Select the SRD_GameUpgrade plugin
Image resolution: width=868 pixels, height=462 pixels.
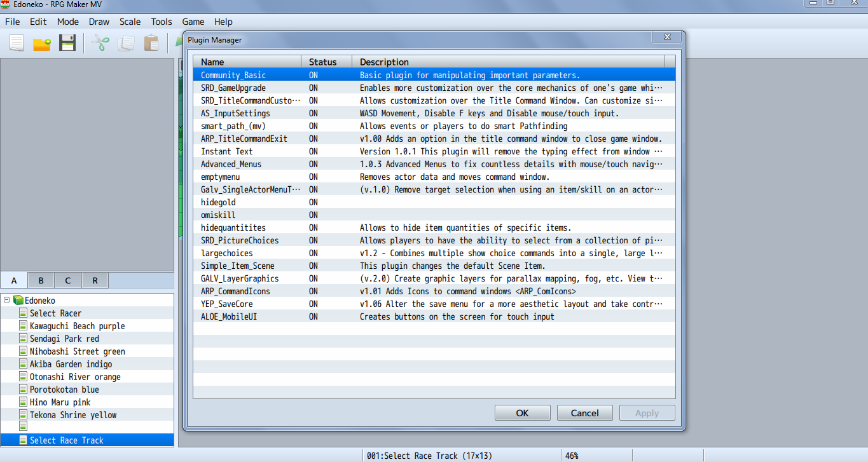pos(434,88)
